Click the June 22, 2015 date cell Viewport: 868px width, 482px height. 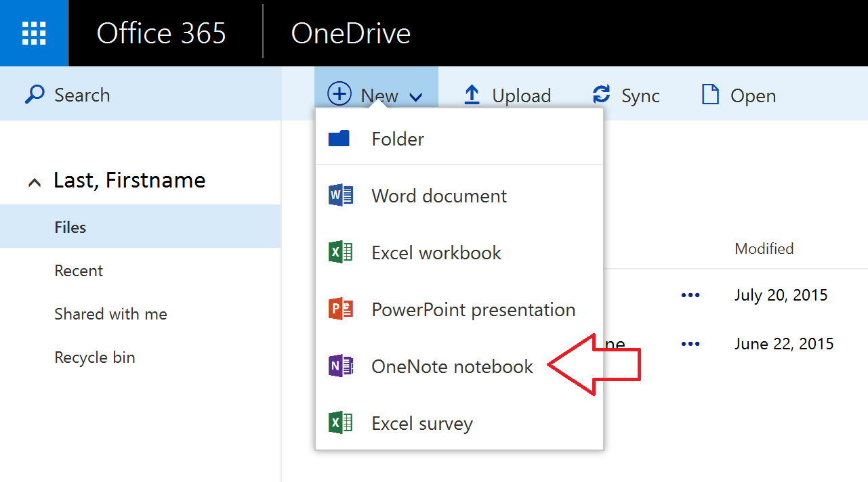click(784, 344)
